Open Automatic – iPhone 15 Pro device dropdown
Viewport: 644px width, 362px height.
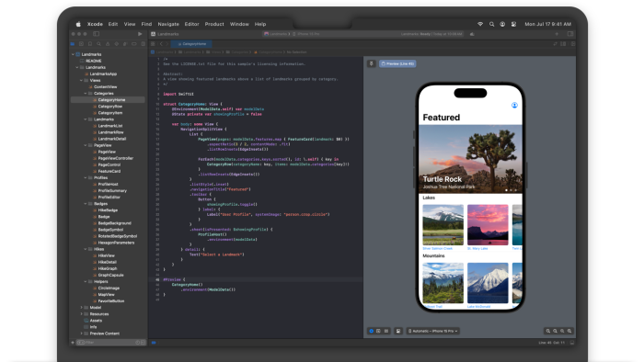(433, 331)
